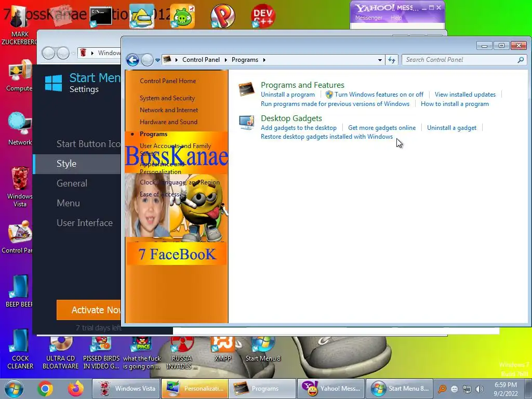Viewport: 532px width, 399px height.
Task: Open MARK ZUCKERBERG desktop icon
Action: (19, 26)
